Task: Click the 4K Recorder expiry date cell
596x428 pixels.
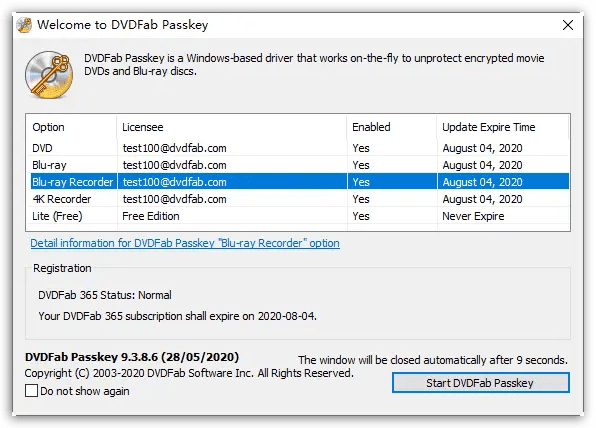Action: point(482,199)
